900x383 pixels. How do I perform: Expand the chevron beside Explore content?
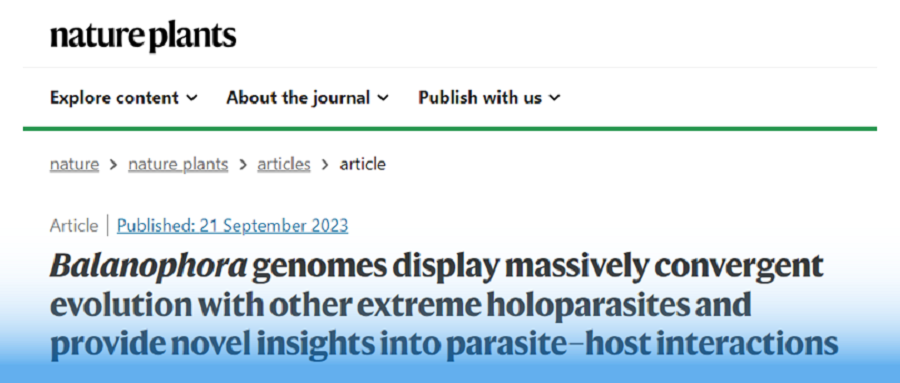pyautogui.click(x=192, y=98)
